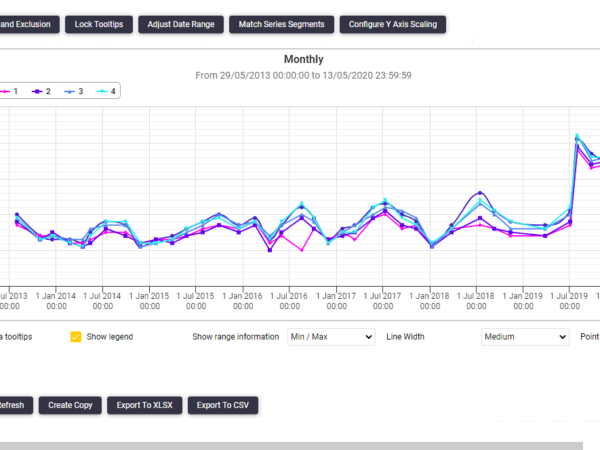Click the Refresh button

[15, 405]
